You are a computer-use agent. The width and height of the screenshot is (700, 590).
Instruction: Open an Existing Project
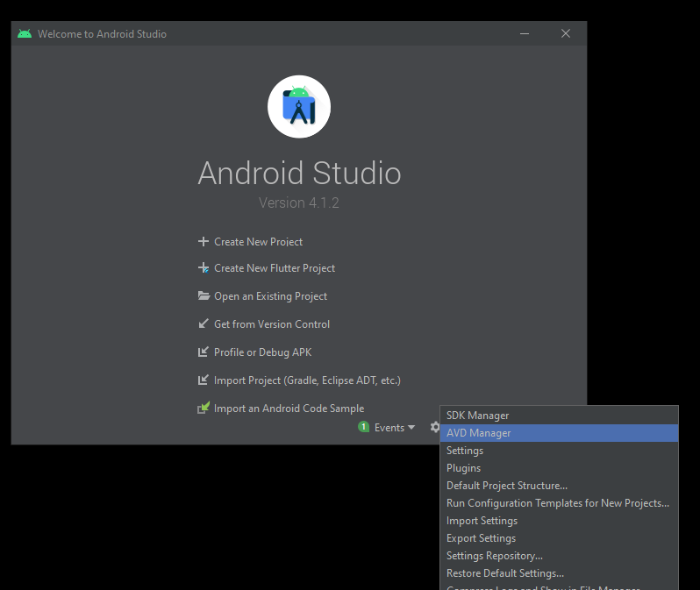pyautogui.click(x=270, y=296)
